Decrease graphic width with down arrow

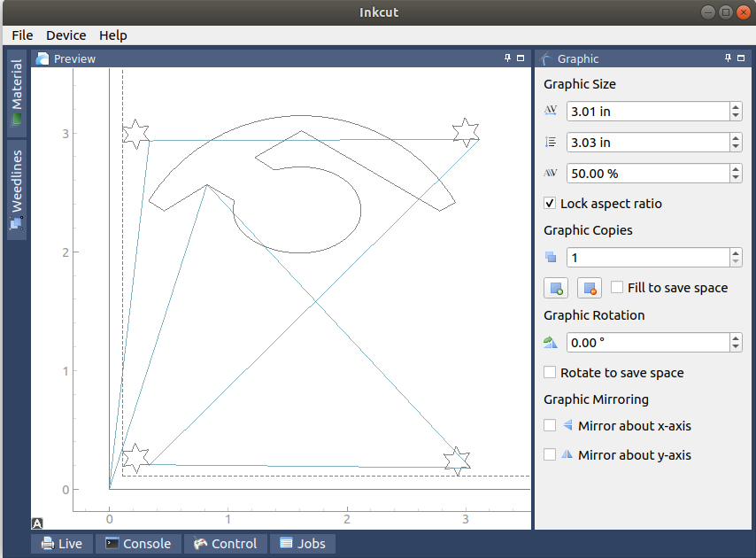(x=736, y=116)
